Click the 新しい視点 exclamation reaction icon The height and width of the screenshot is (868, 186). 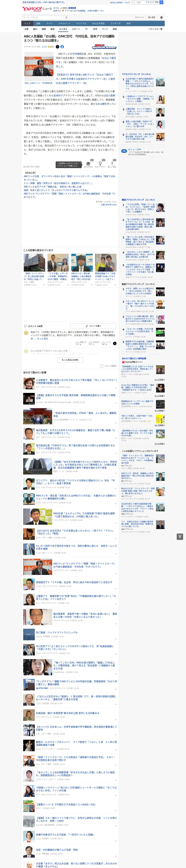112,164
